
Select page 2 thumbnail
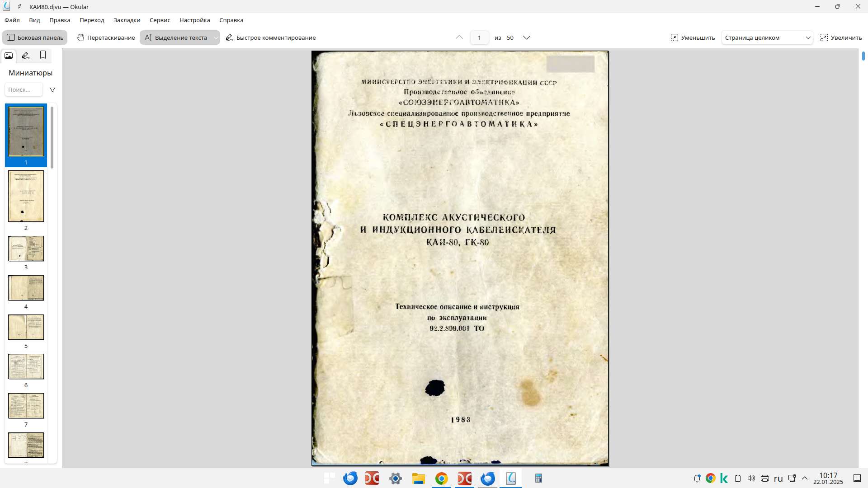tap(26, 196)
